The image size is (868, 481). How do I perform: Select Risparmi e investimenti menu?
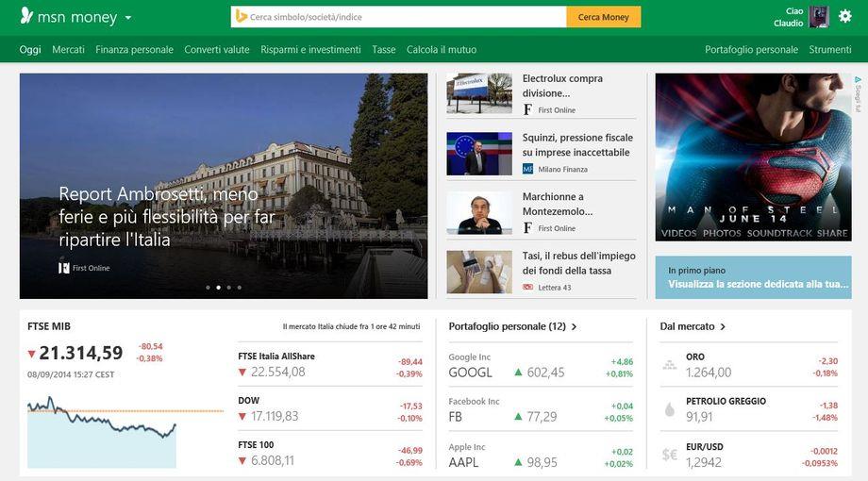click(x=310, y=49)
